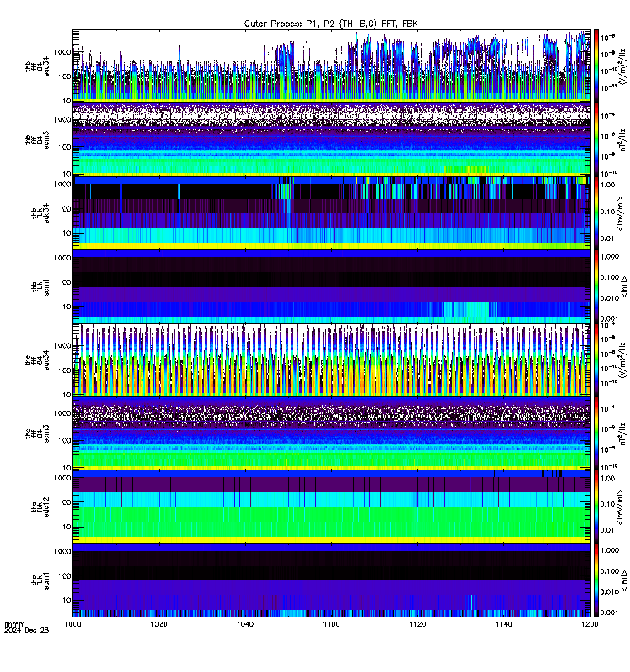Click the <|nT|> unit label of the thb fbk scm1 panel
The width and height of the screenshot is (630, 672).
[624, 286]
